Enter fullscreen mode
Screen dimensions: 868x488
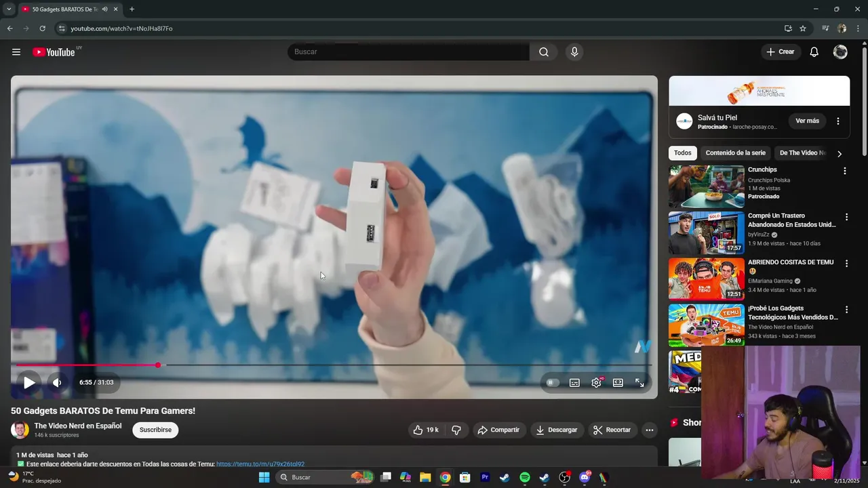[x=639, y=382]
